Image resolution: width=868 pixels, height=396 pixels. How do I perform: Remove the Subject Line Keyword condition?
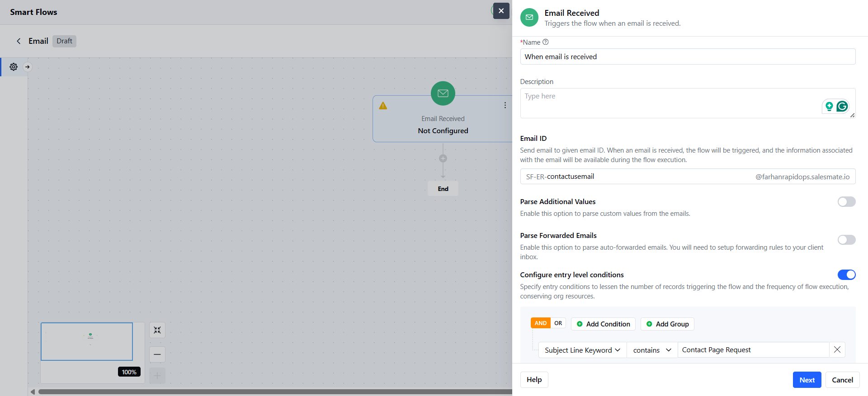(837, 349)
